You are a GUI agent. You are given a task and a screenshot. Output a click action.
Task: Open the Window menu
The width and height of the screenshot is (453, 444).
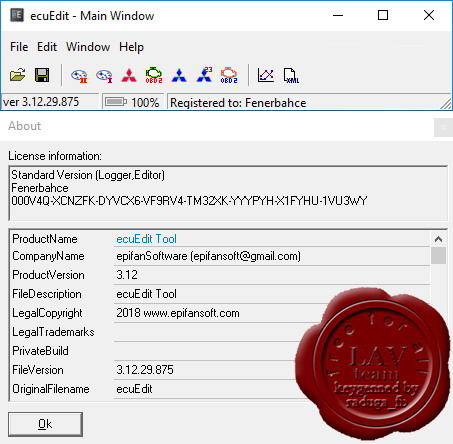point(88,47)
